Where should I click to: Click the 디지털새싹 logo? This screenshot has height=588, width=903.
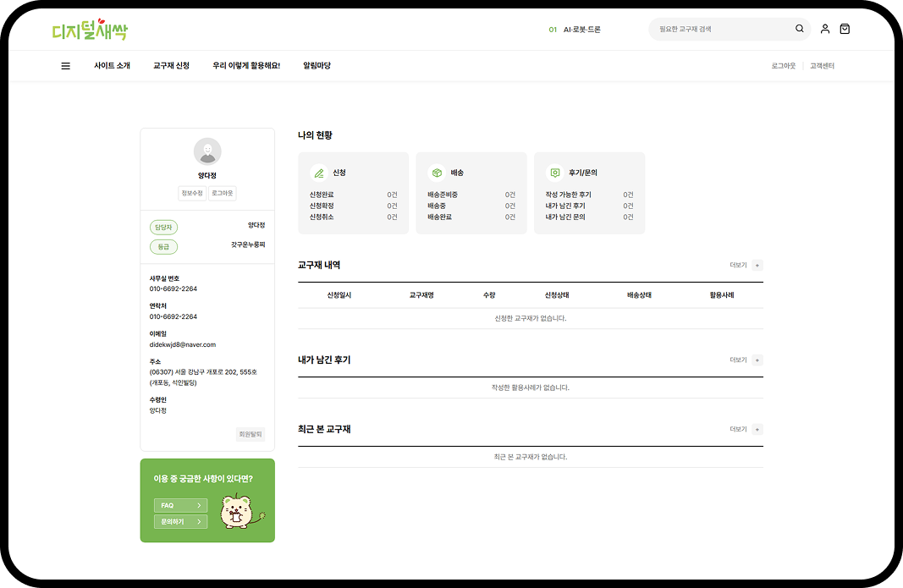89,30
